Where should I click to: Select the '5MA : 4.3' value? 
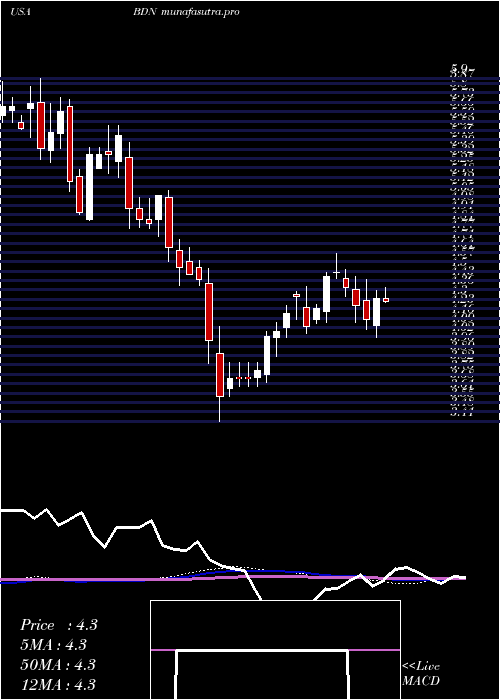(x=53, y=645)
